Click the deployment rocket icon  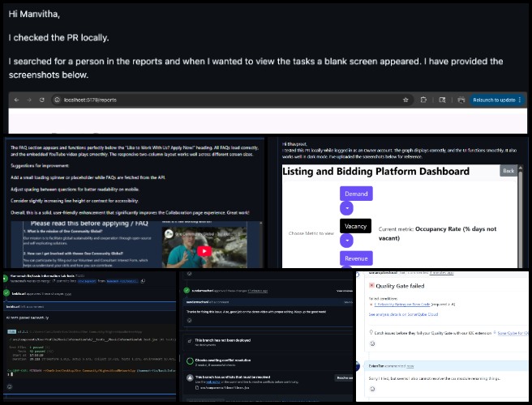coord(190,341)
